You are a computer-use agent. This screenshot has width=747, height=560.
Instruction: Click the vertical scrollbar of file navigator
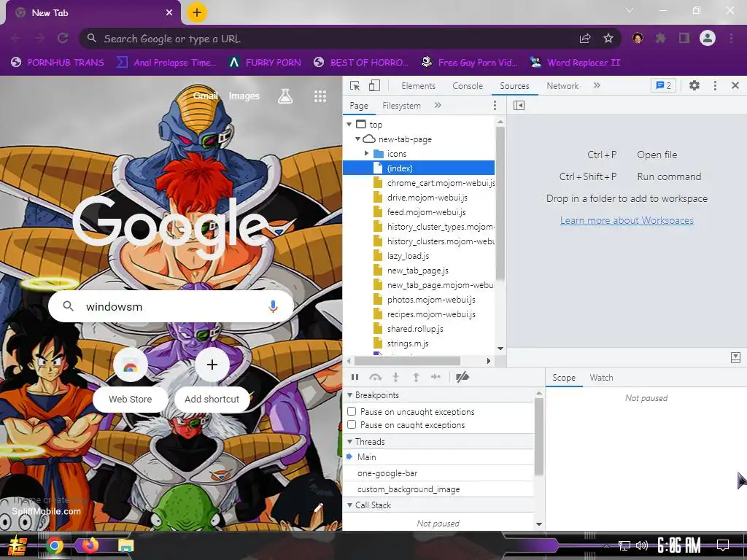[x=500, y=204]
